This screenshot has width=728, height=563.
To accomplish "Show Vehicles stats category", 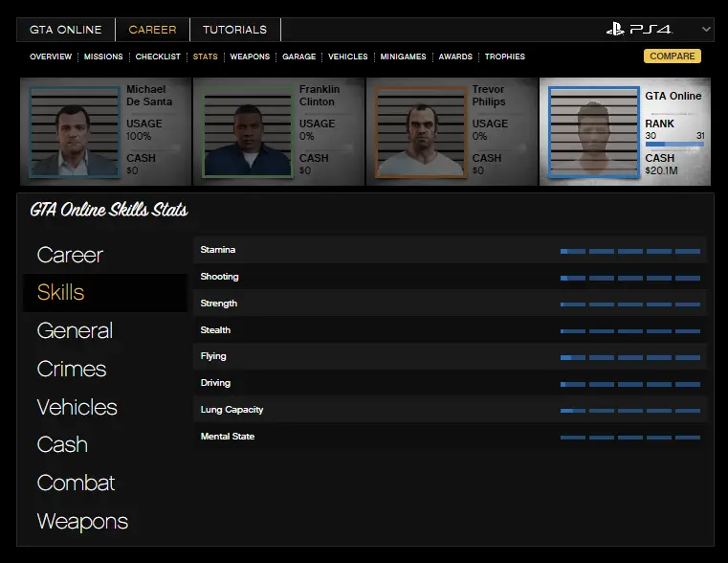I will 77,407.
